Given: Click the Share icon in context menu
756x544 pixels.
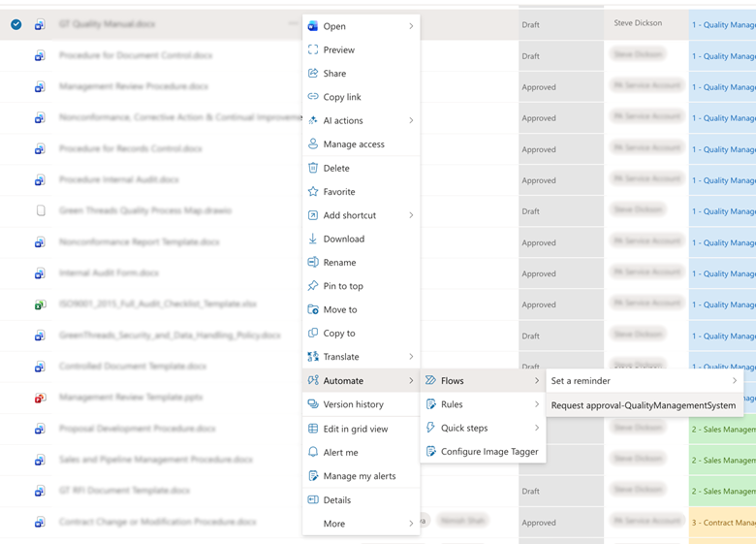Looking at the screenshot, I should click(313, 74).
